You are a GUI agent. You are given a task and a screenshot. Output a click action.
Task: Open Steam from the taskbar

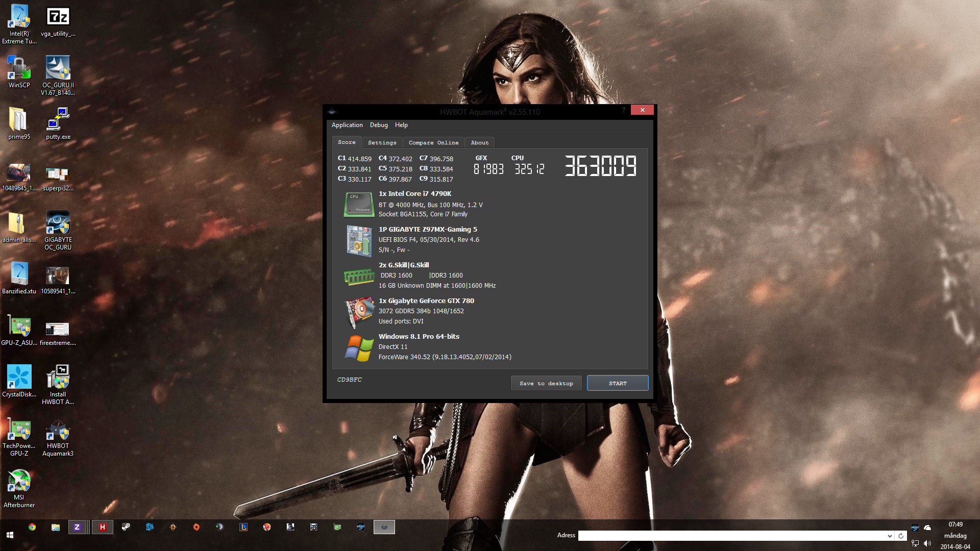pyautogui.click(x=126, y=527)
